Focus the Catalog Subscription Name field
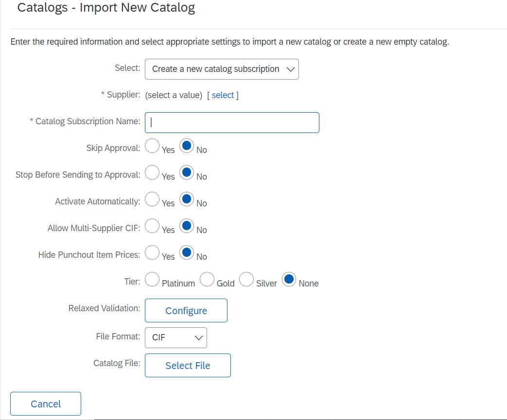 pos(232,123)
